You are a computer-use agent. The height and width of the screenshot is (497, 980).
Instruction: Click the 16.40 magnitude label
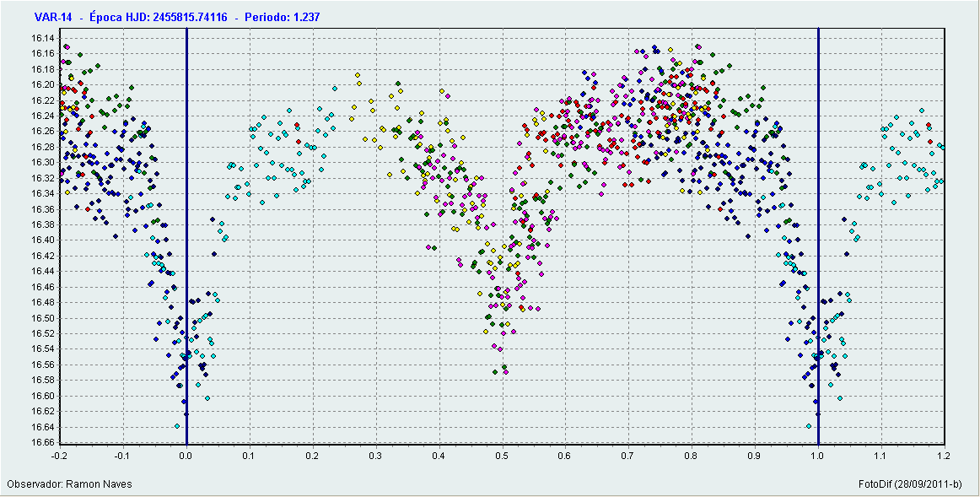coord(42,240)
